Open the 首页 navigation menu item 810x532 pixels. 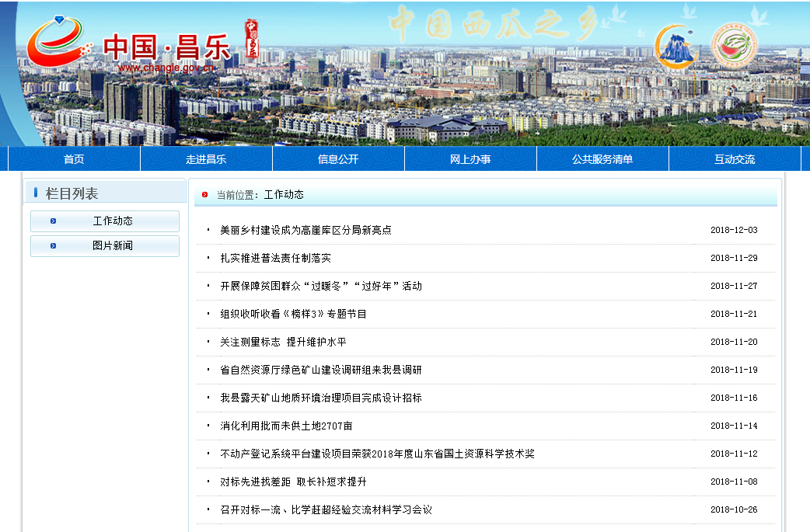pyautogui.click(x=74, y=159)
